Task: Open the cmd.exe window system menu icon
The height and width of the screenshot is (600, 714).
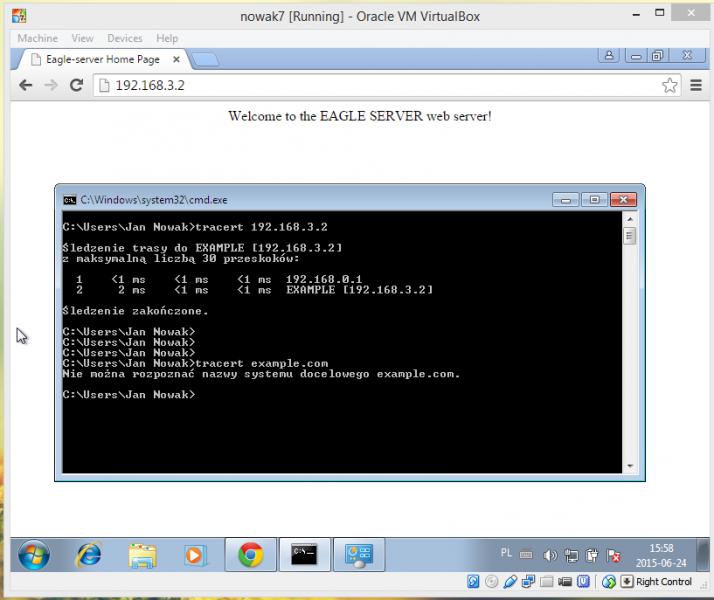Action: 69,200
